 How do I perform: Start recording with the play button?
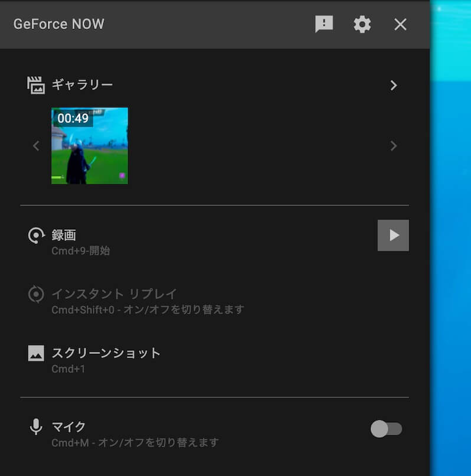point(393,235)
